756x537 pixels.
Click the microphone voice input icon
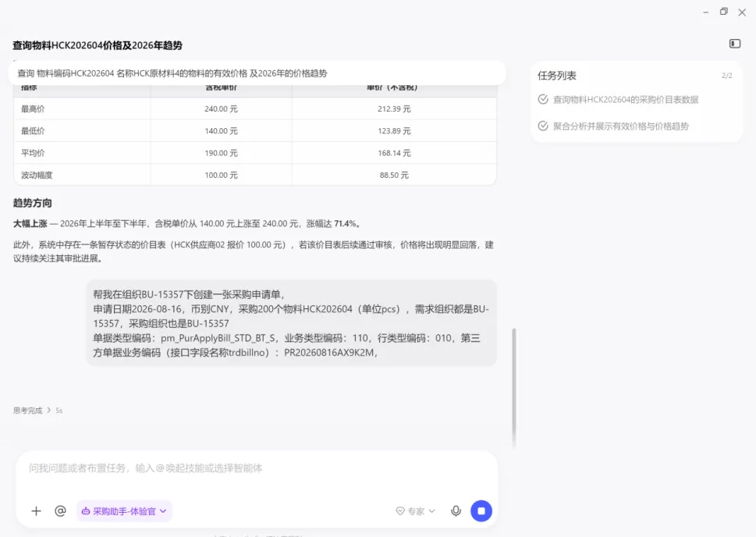click(456, 511)
